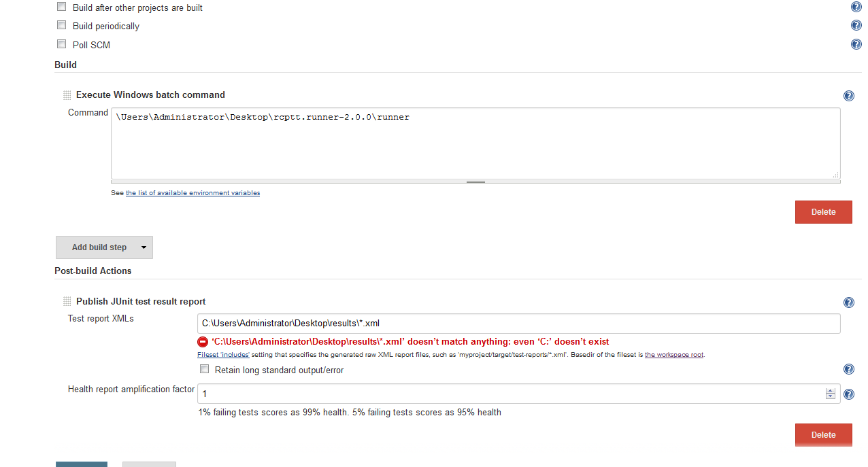The image size is (868, 467).
Task: Enable Build after other projects are built
Action: (61, 7)
